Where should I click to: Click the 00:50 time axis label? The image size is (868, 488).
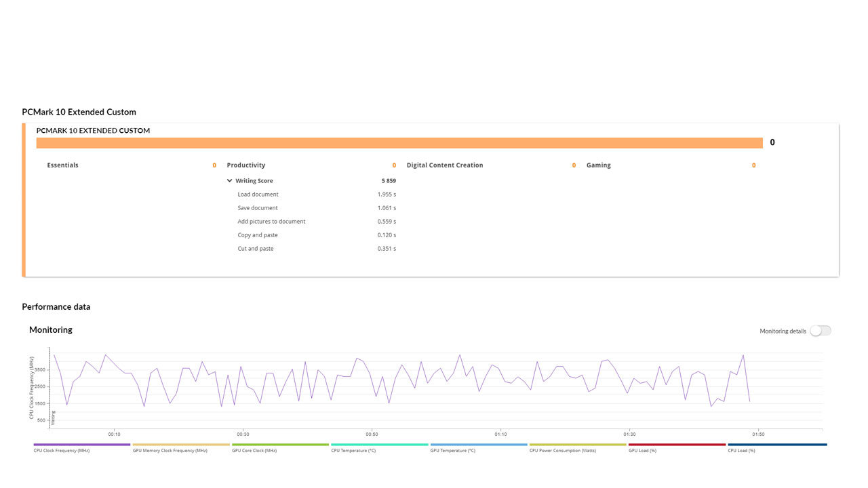pos(372,434)
